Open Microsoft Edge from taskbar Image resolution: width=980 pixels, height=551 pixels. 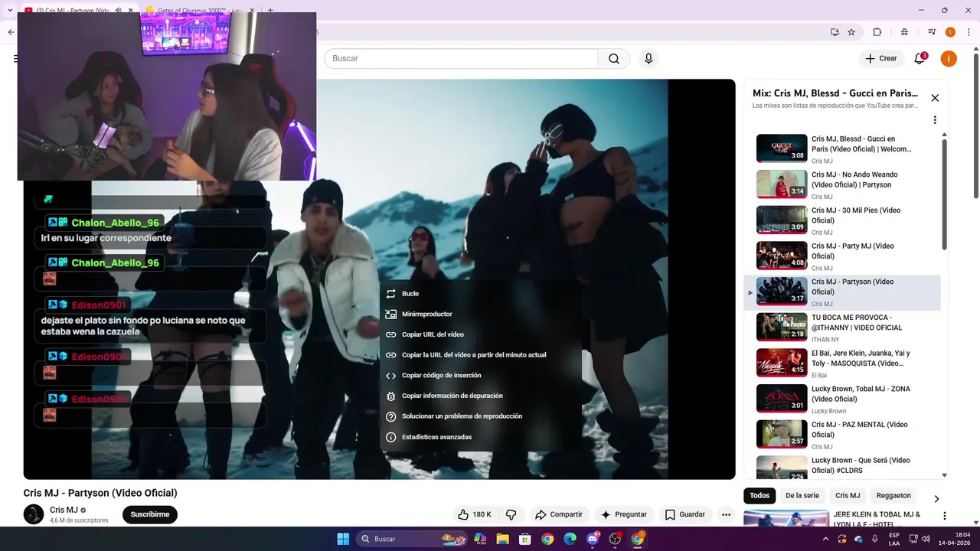click(570, 539)
